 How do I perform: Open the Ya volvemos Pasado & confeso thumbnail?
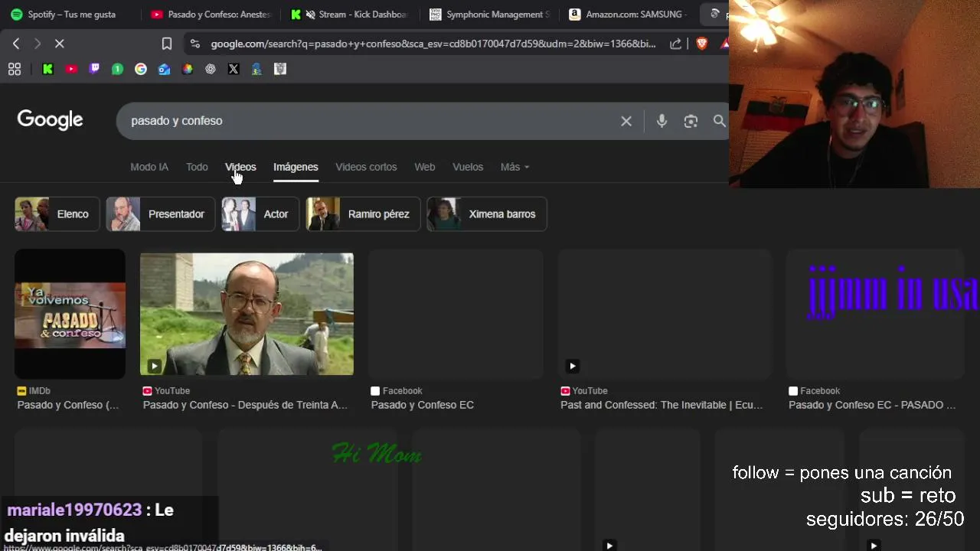coord(70,314)
